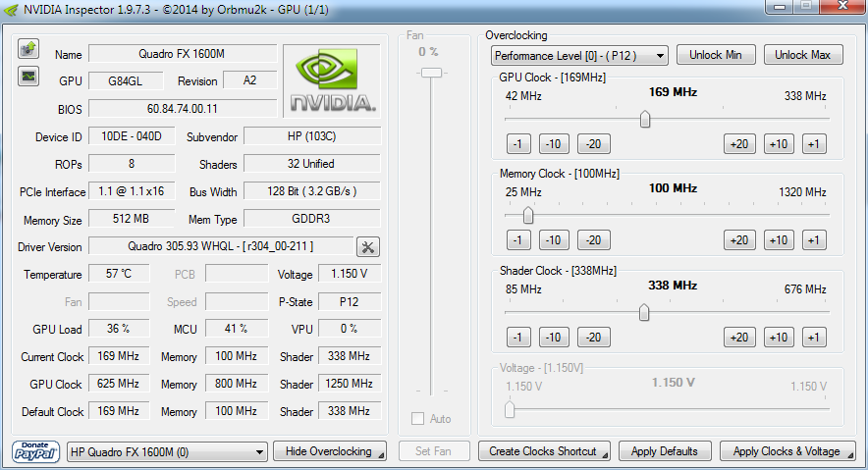
Task: Increase Shader Clock by 20 MHz
Action: [739, 338]
